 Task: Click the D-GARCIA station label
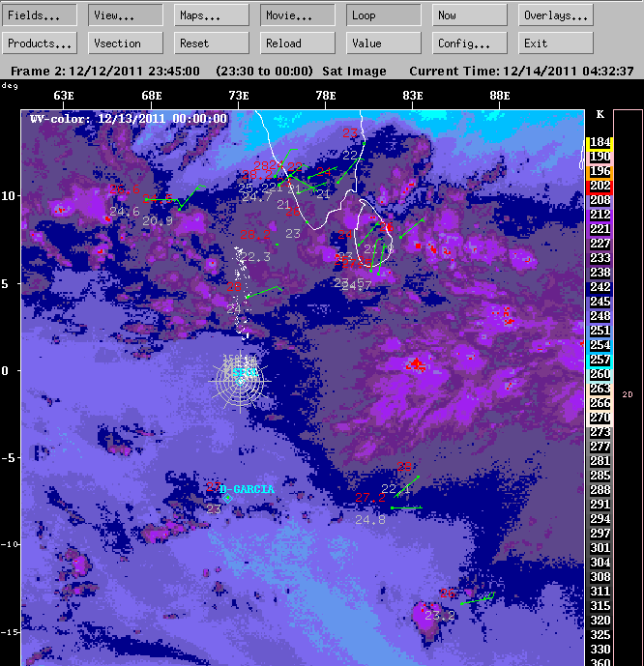247,489
